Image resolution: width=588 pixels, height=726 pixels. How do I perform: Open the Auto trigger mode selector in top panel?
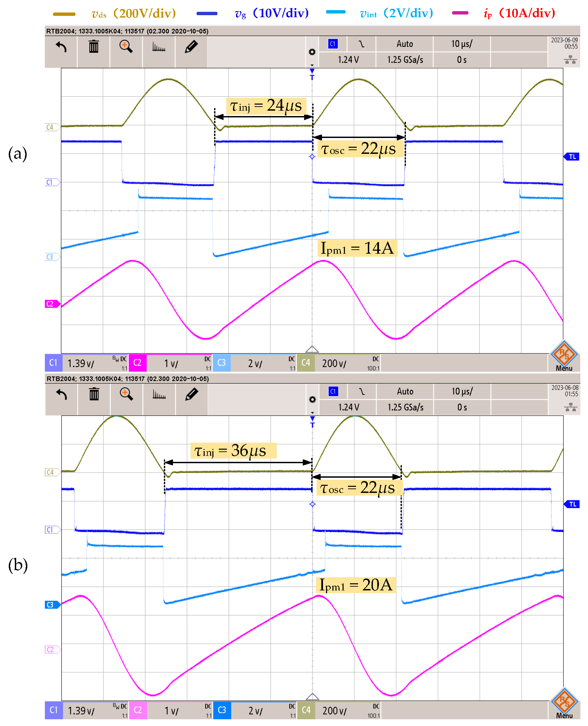[x=405, y=44]
